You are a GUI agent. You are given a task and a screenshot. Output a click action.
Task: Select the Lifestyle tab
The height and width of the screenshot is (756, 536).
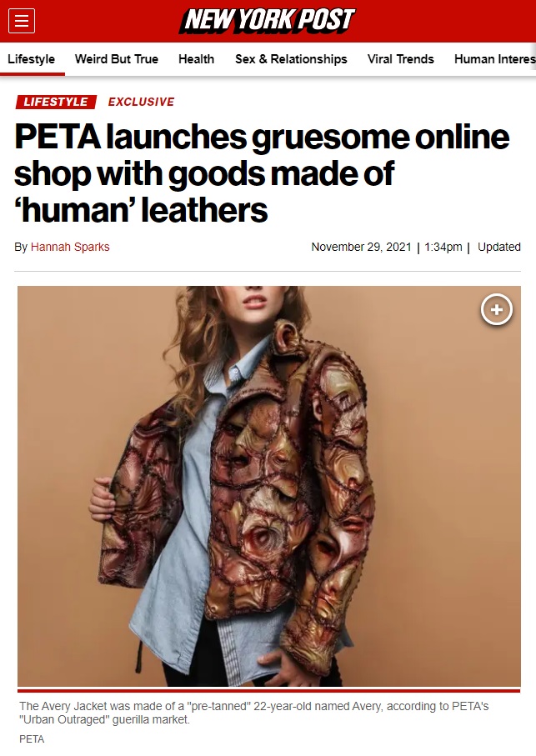pyautogui.click(x=32, y=59)
